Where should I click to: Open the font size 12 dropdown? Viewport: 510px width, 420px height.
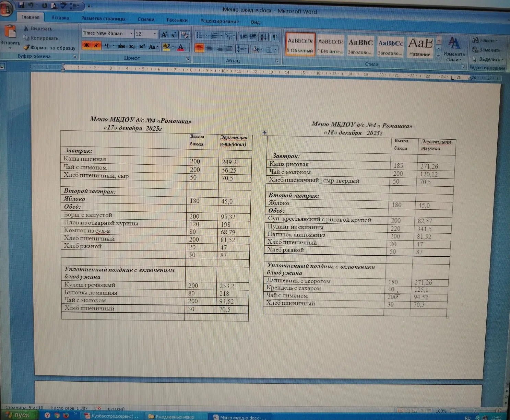[x=155, y=34]
